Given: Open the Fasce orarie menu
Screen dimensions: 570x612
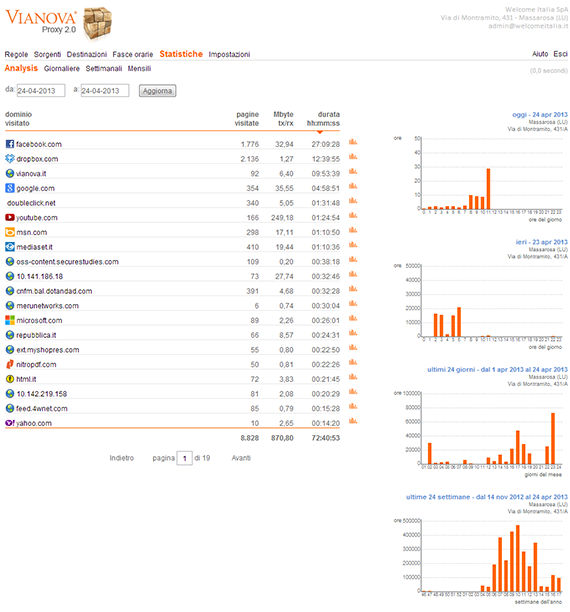Looking at the screenshot, I should coord(133,55).
